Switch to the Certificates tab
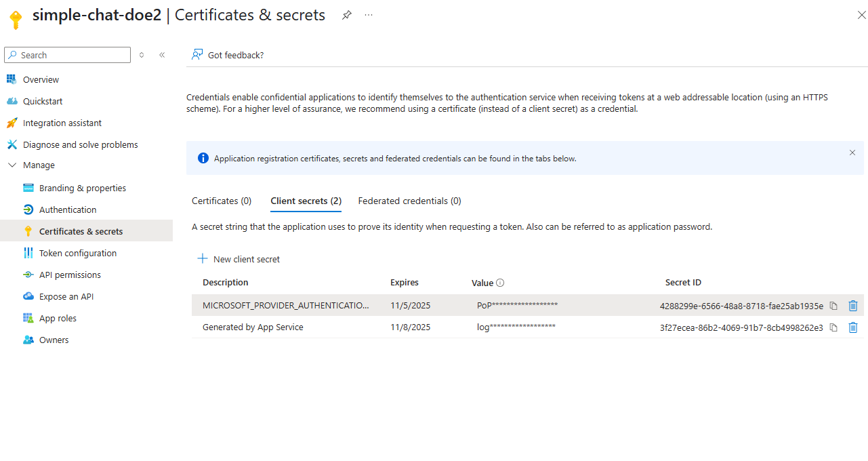Screen dimensions: 868x461 (x=221, y=201)
